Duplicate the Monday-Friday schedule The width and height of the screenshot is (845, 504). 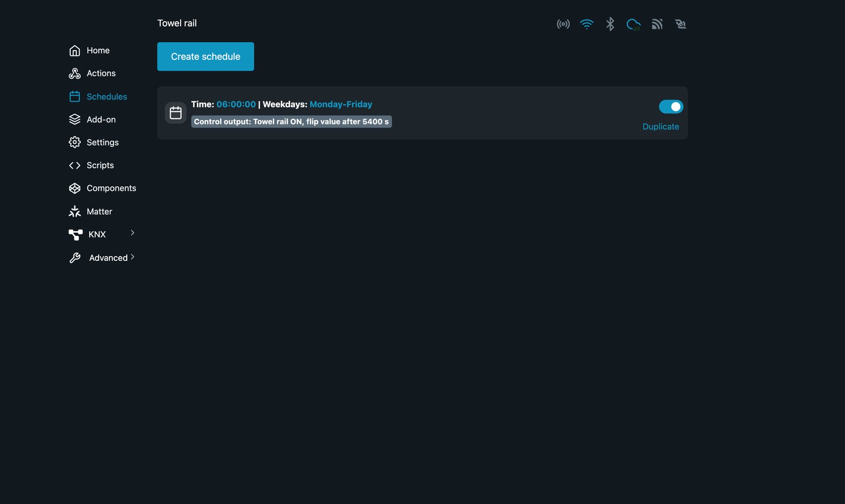coord(661,127)
